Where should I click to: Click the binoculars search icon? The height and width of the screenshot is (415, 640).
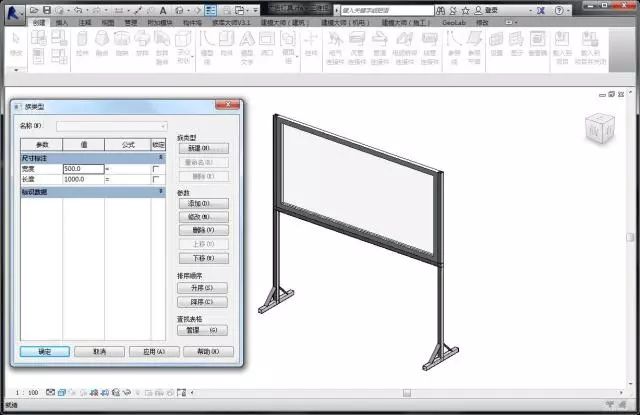(440, 11)
